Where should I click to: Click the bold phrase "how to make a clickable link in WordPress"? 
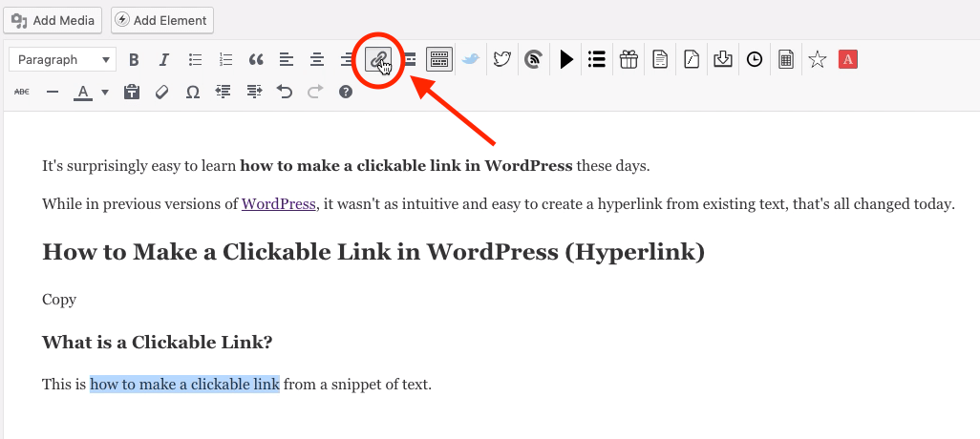click(406, 166)
